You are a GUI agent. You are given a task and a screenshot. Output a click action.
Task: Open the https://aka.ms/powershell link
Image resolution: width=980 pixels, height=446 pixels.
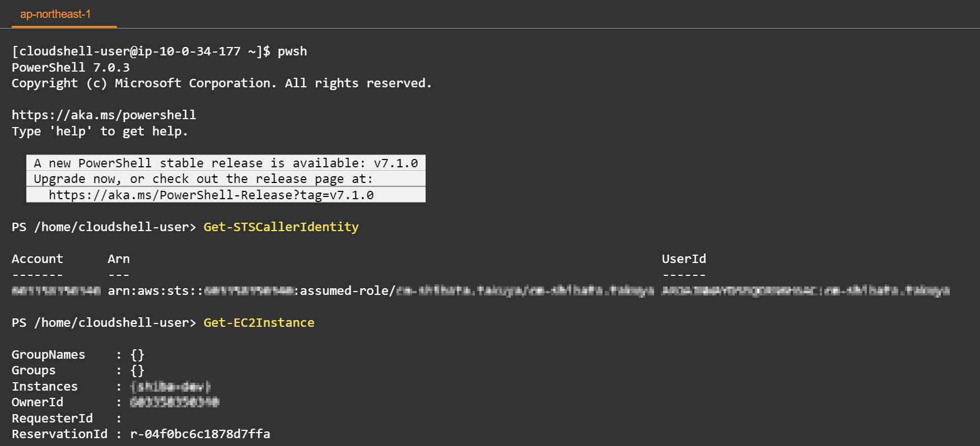tap(103, 115)
